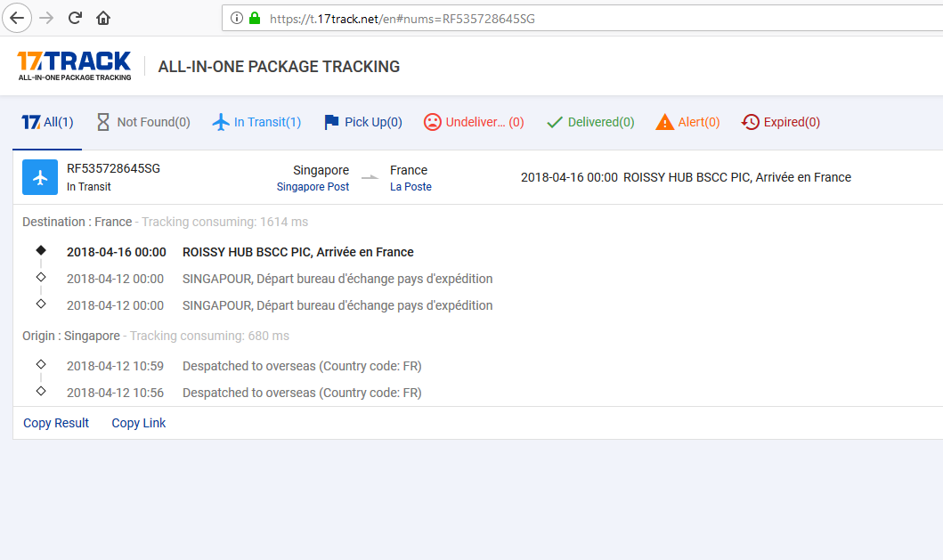Click the filled diamond marker for 2018-04-16 event
Image resolution: width=943 pixels, height=560 pixels.
(x=41, y=250)
